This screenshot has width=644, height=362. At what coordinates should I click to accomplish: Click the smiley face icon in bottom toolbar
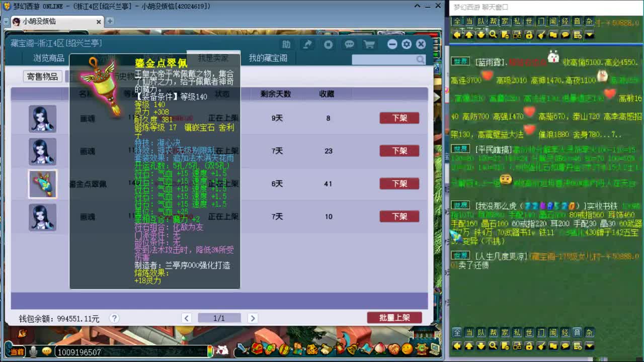pyautogui.click(x=407, y=348)
